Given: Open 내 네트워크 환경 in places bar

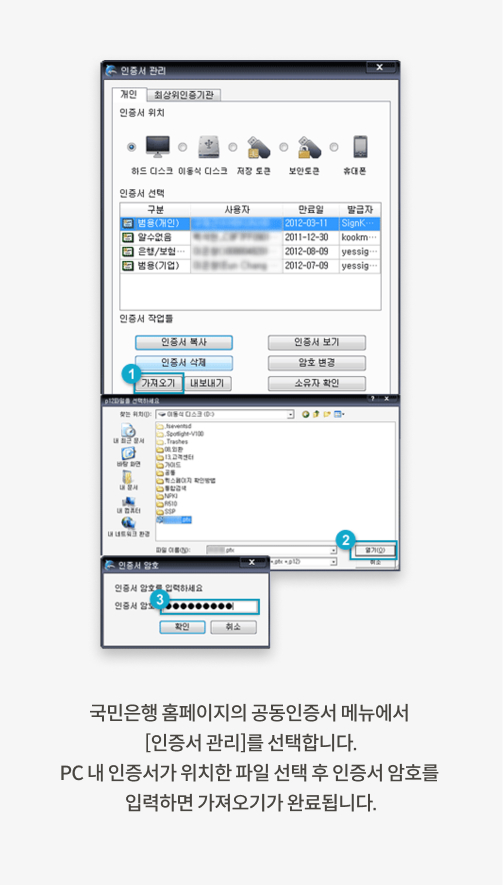Looking at the screenshot, I should pyautogui.click(x=128, y=527).
